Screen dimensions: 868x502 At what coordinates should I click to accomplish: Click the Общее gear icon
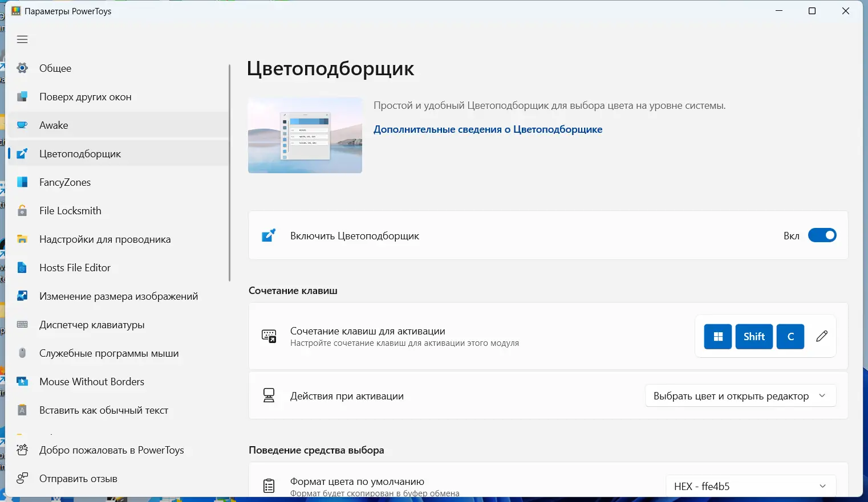(x=22, y=68)
